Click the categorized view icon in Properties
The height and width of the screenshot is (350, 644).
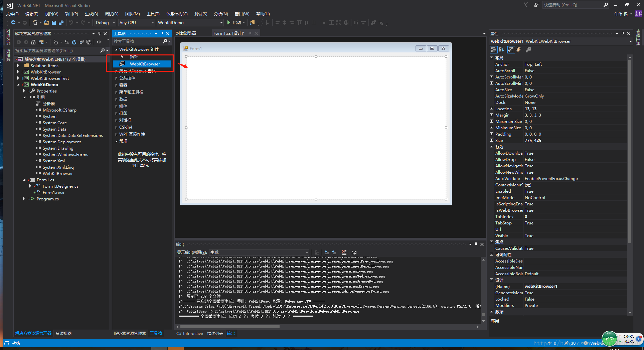coord(493,50)
